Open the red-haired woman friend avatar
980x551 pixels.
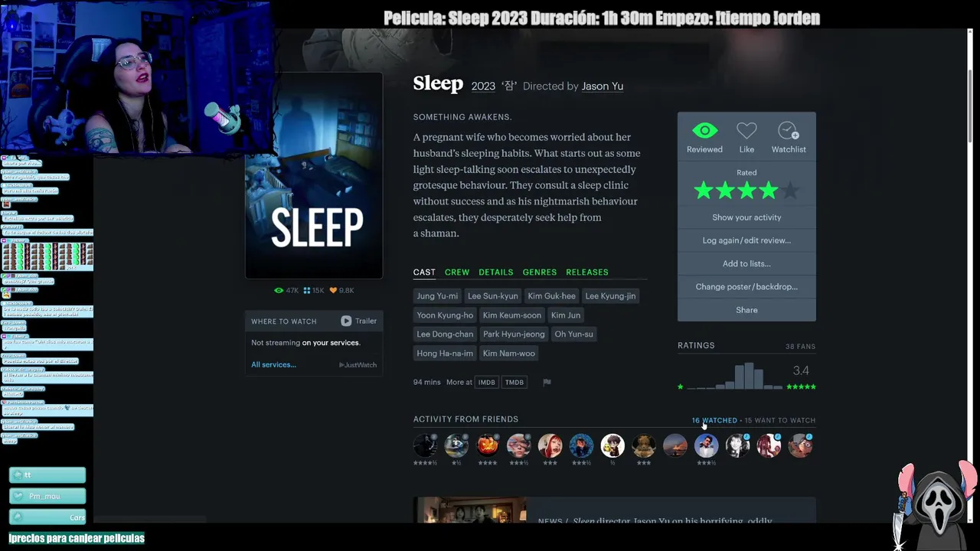pos(550,445)
